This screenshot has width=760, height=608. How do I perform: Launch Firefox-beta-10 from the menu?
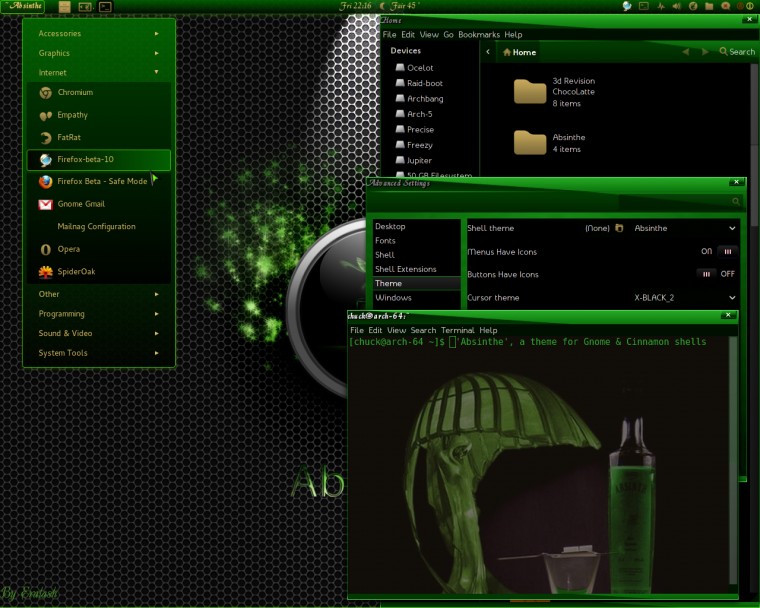(x=99, y=160)
